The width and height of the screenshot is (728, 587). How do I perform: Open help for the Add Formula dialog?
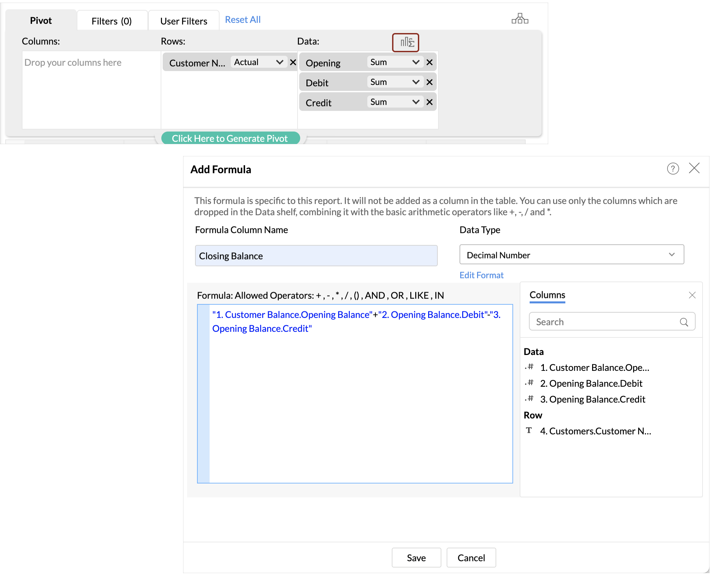click(672, 168)
